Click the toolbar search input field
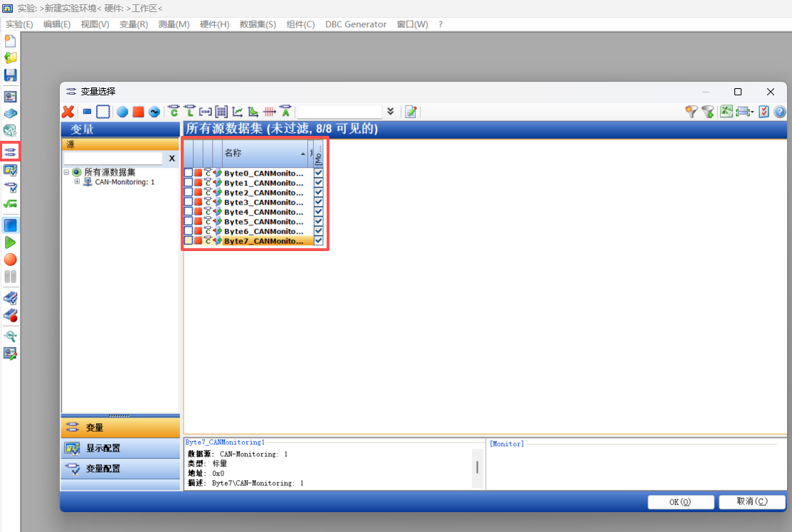792x532 pixels. click(339, 112)
